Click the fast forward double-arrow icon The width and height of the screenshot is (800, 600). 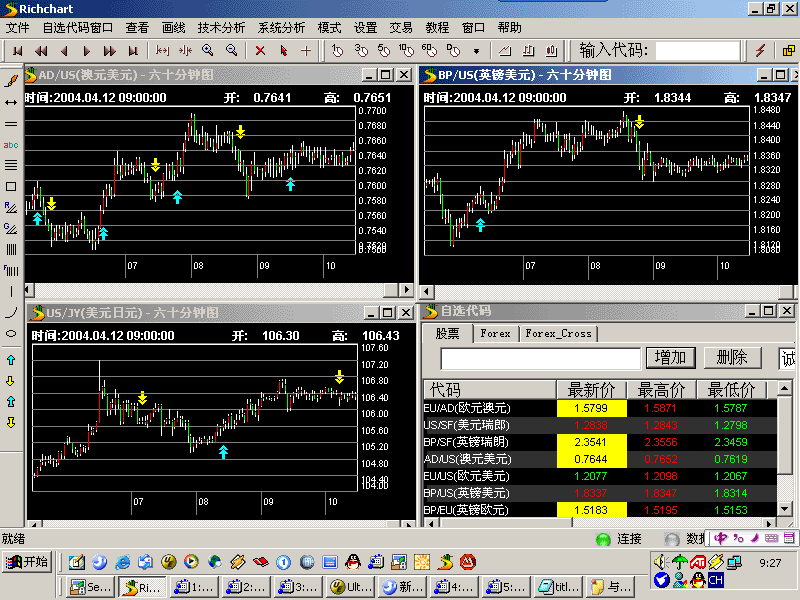tap(110, 51)
